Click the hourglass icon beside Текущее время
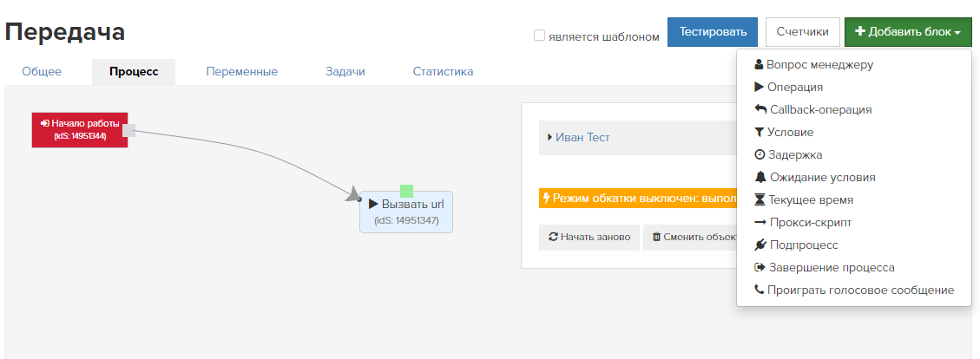The width and height of the screenshot is (980, 359). [760, 199]
